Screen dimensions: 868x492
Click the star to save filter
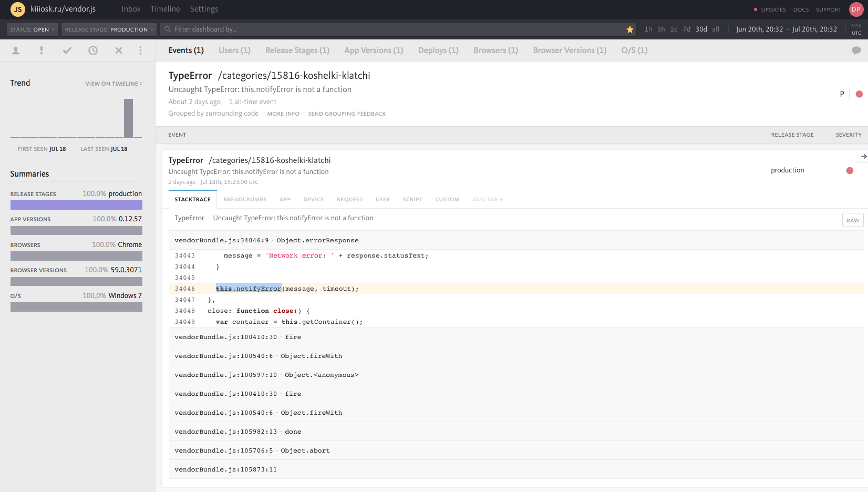pos(629,29)
